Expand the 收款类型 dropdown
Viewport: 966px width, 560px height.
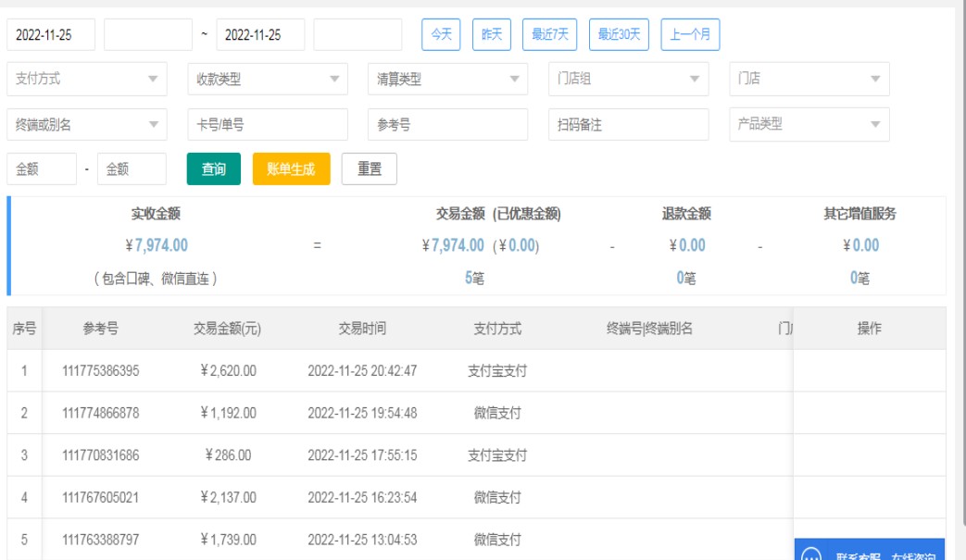pyautogui.click(x=268, y=80)
